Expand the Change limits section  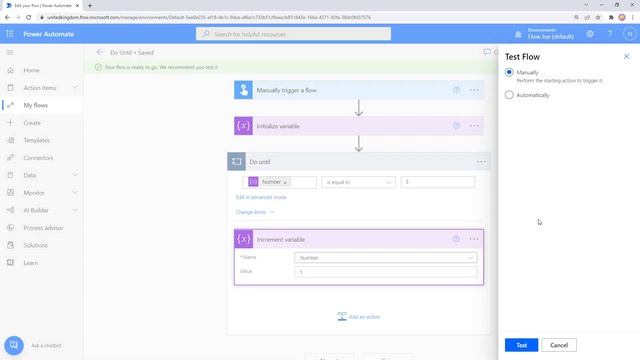point(255,212)
